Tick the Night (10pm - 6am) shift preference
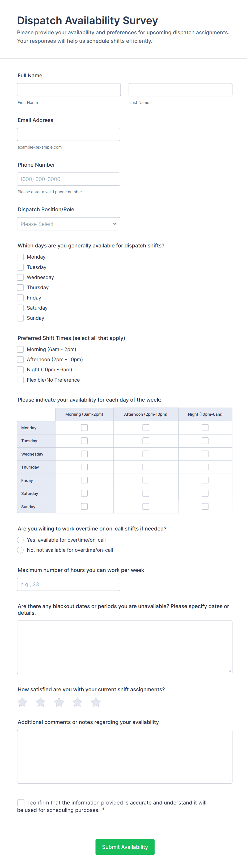Viewport: 247px width, 868px height. tap(20, 370)
